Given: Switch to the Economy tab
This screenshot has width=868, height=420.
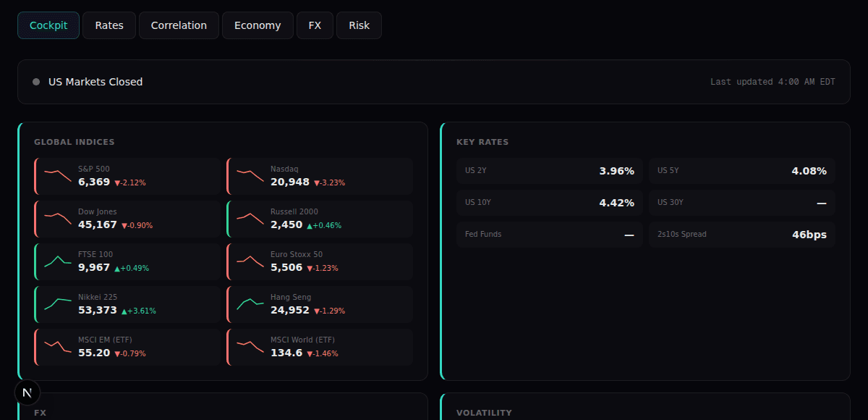Looking at the screenshot, I should click(258, 25).
